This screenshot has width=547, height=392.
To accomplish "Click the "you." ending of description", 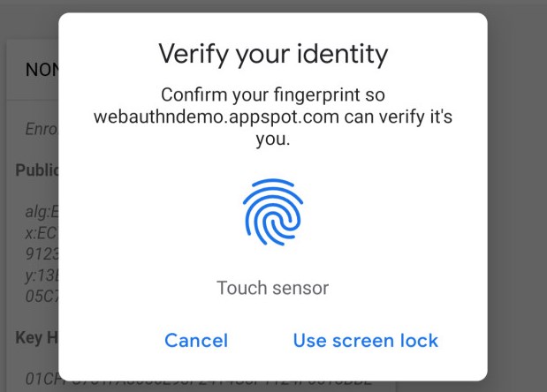I will [x=273, y=139].
